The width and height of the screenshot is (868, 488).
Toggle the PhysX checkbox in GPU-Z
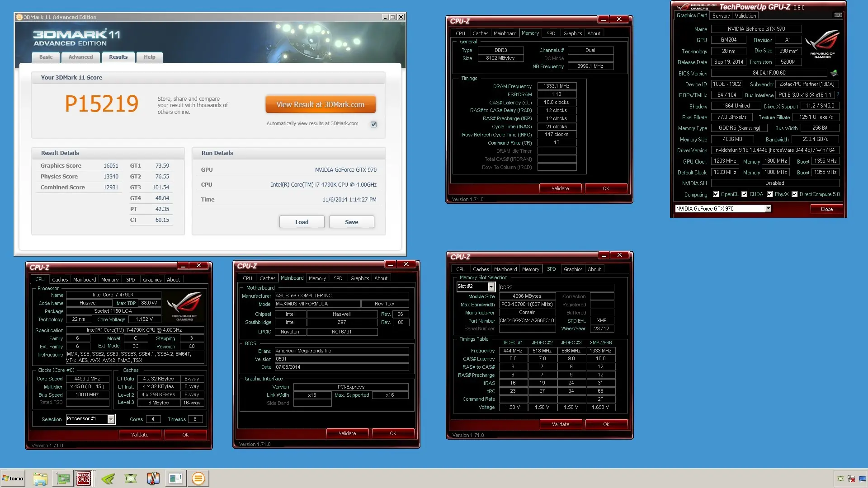point(769,194)
